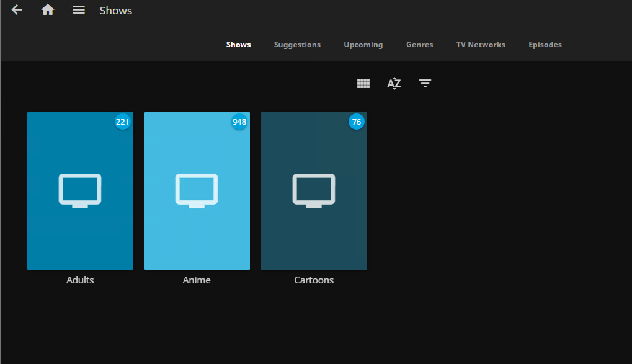This screenshot has height=364, width=632.
Task: Open the filter options icon
Action: 425,83
